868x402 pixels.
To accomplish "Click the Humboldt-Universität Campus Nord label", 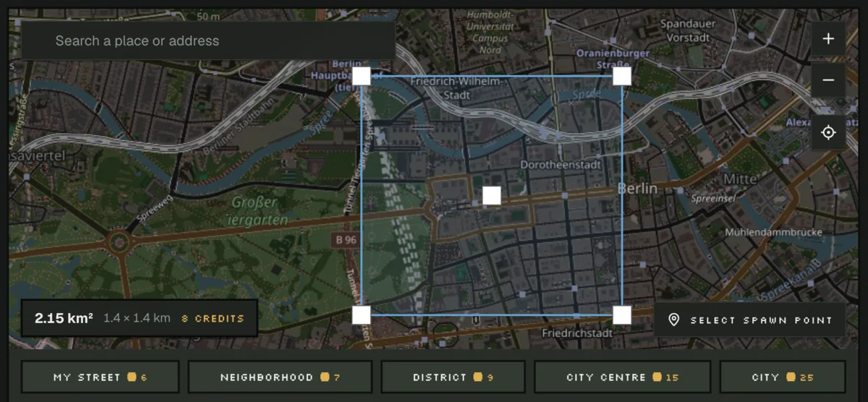I will (x=490, y=32).
